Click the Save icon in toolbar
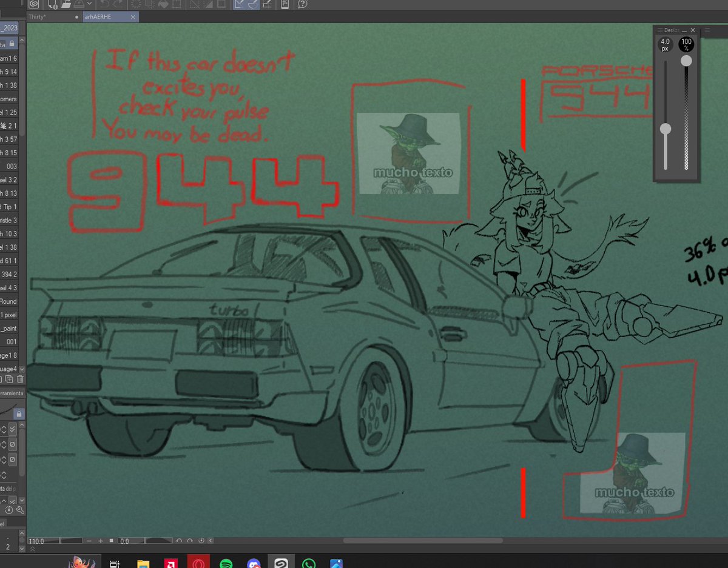The image size is (728, 568). coord(79,4)
